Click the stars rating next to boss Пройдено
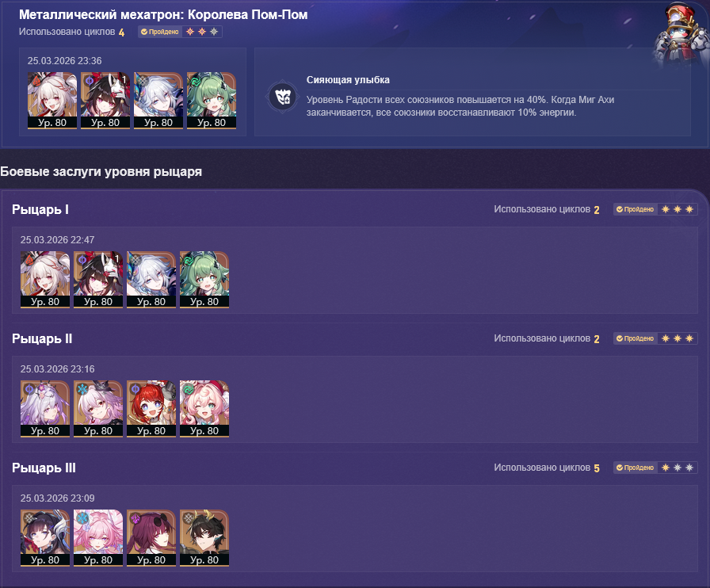Screen dimensions: 710x588 [x=202, y=32]
